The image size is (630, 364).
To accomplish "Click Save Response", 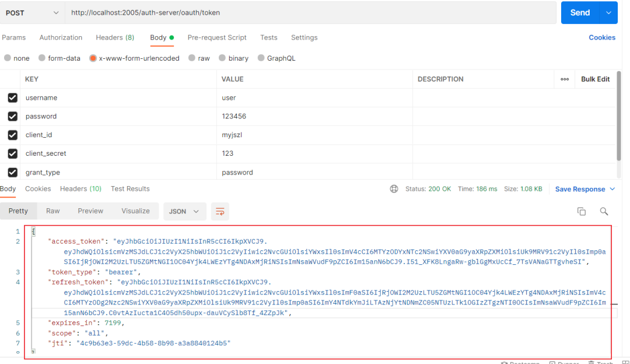I will point(580,189).
